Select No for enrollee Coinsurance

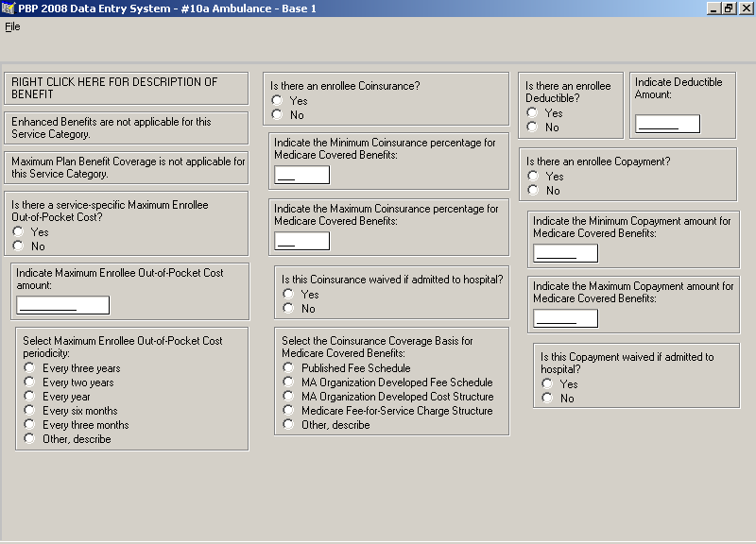click(277, 114)
